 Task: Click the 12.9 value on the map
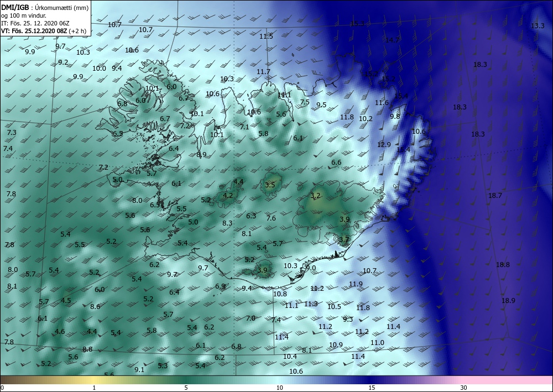click(384, 144)
